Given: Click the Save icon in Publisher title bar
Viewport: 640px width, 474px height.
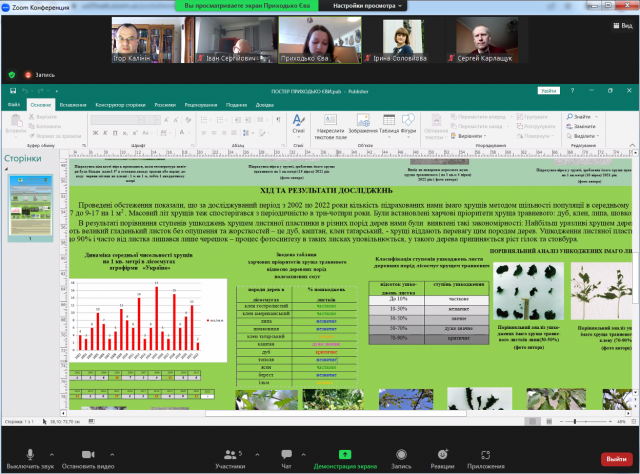Looking at the screenshot, I should (x=13, y=91).
